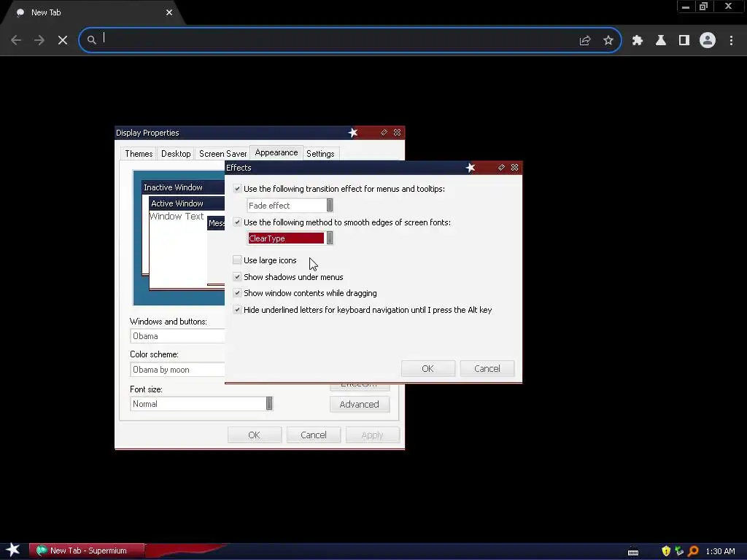The width and height of the screenshot is (747, 560).
Task: Close the New Tab tab
Action: point(169,12)
